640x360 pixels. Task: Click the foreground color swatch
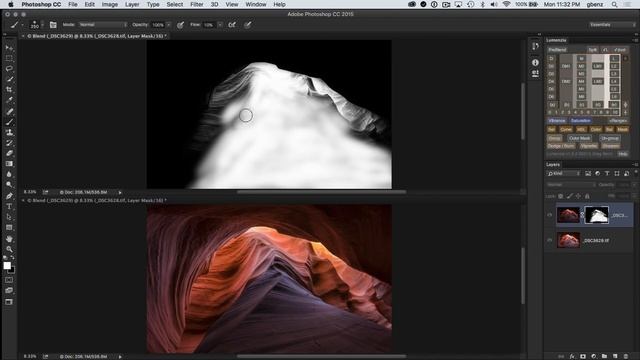7,266
